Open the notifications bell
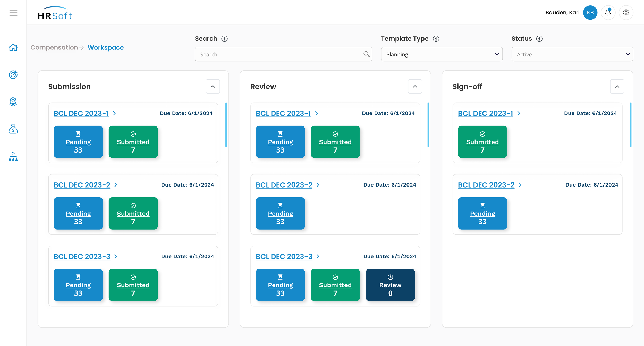The image size is (644, 346). 608,12
